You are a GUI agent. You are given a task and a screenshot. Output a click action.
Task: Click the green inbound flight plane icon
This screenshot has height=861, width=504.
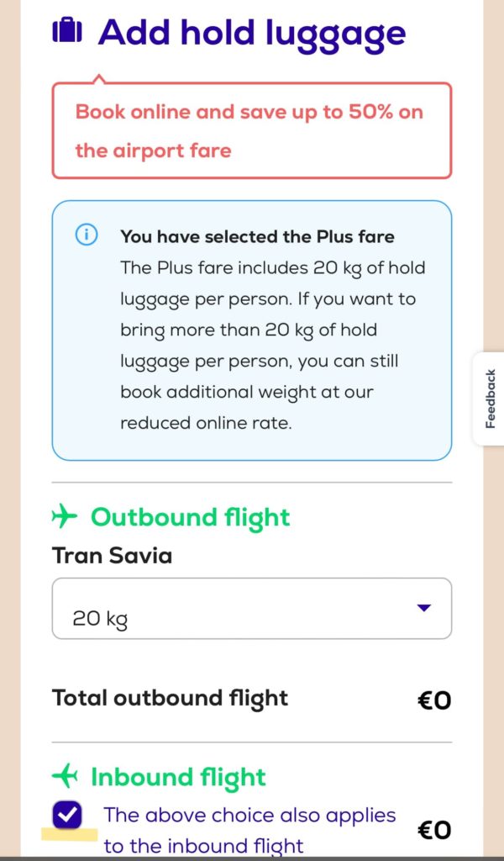pos(65,776)
